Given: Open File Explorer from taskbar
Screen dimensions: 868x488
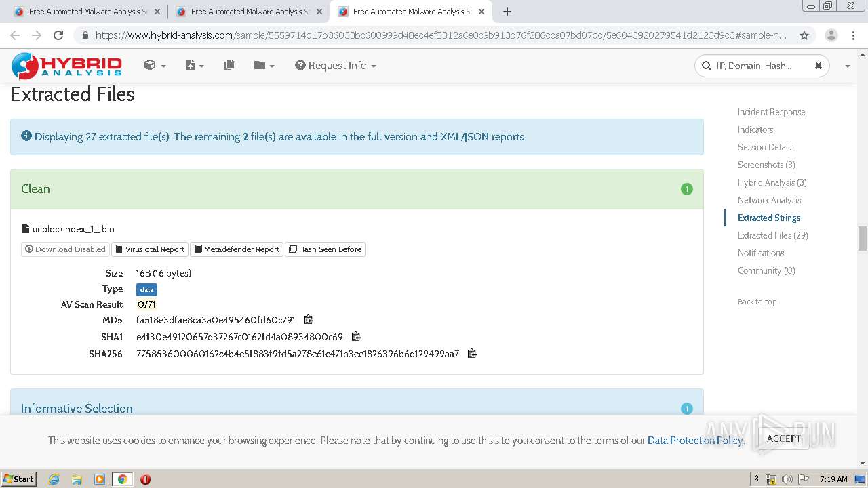Looking at the screenshot, I should (x=77, y=479).
